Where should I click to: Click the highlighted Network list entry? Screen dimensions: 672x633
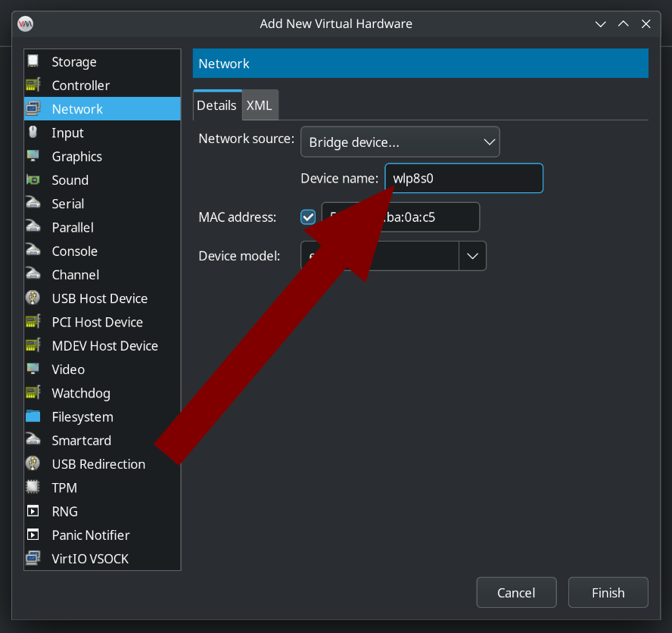click(x=102, y=108)
